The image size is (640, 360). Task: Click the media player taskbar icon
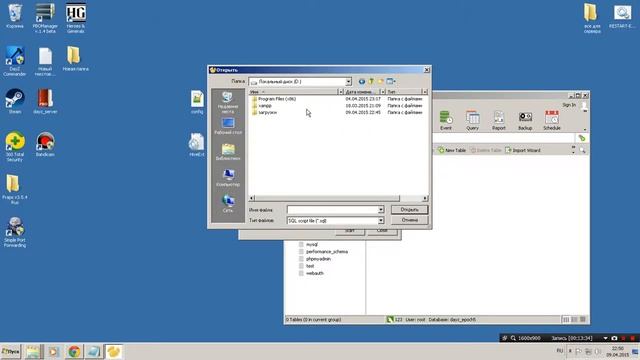(x=53, y=351)
